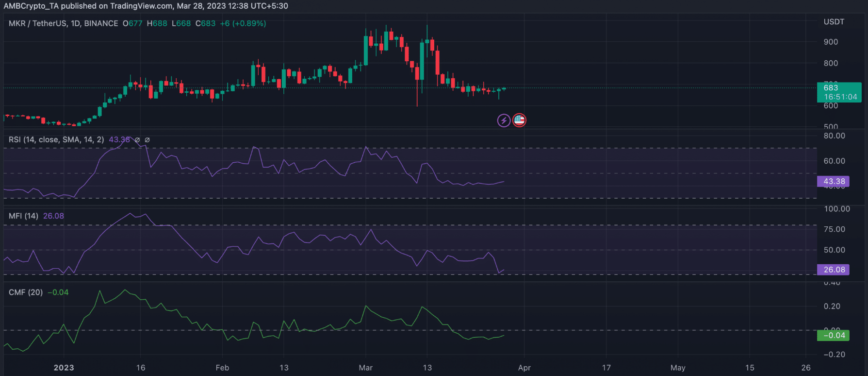This screenshot has width=868, height=376.
Task: Open the CMF (20) indicator legend
Action: 26,292
